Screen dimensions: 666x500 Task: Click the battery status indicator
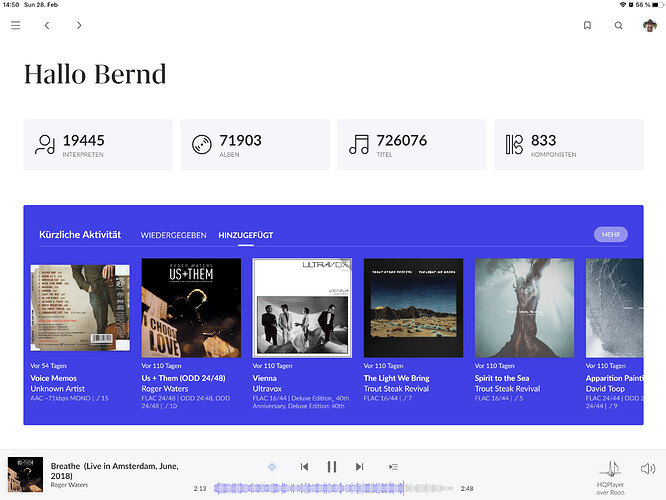[657, 5]
